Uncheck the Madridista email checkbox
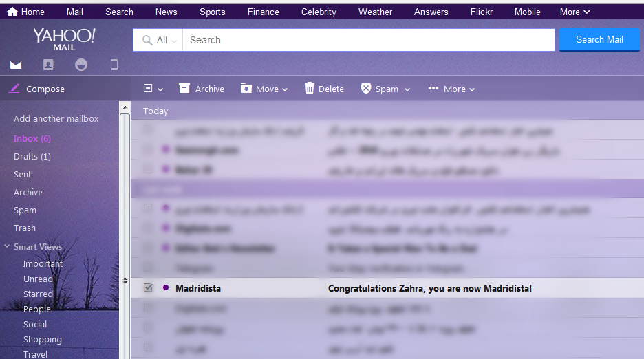Screen dimensions: 644x359 click(x=148, y=287)
